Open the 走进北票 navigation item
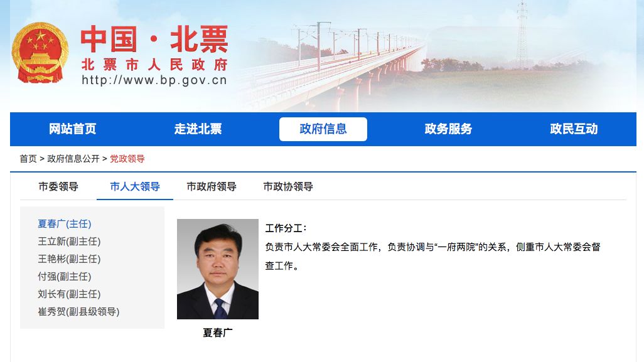 198,129
